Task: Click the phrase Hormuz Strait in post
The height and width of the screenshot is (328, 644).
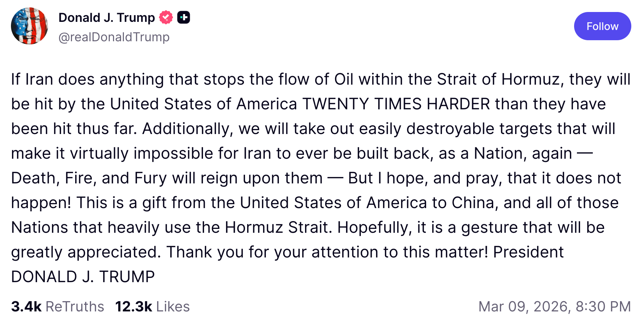Action: pos(278,227)
